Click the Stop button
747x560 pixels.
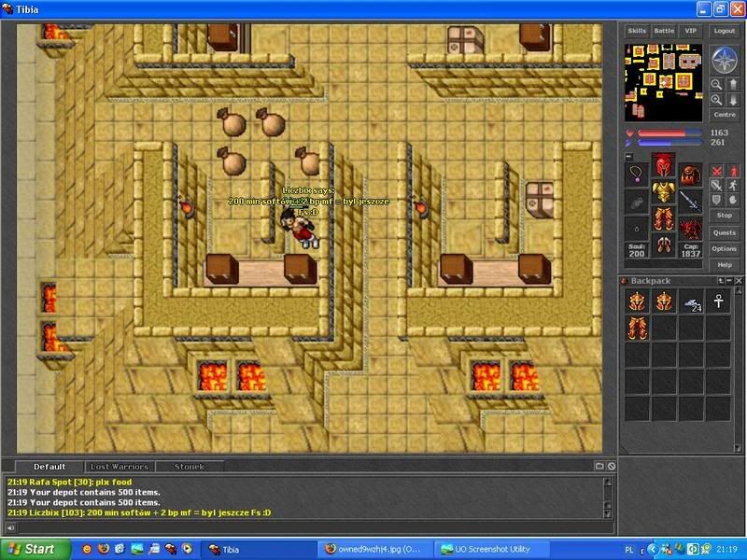pyautogui.click(x=725, y=216)
